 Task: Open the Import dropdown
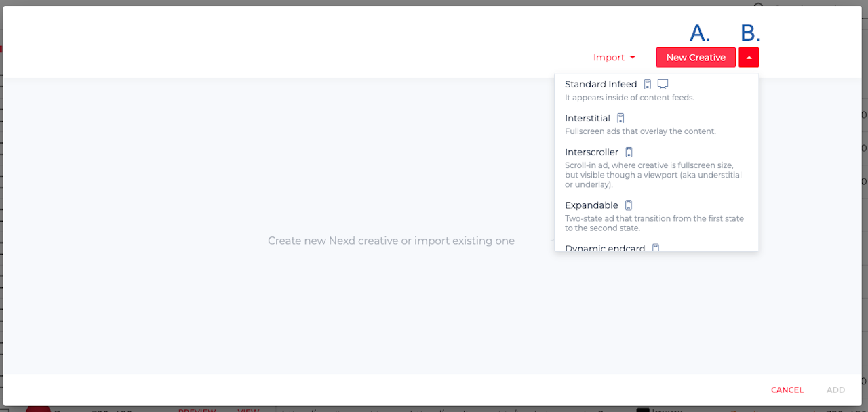(x=614, y=58)
